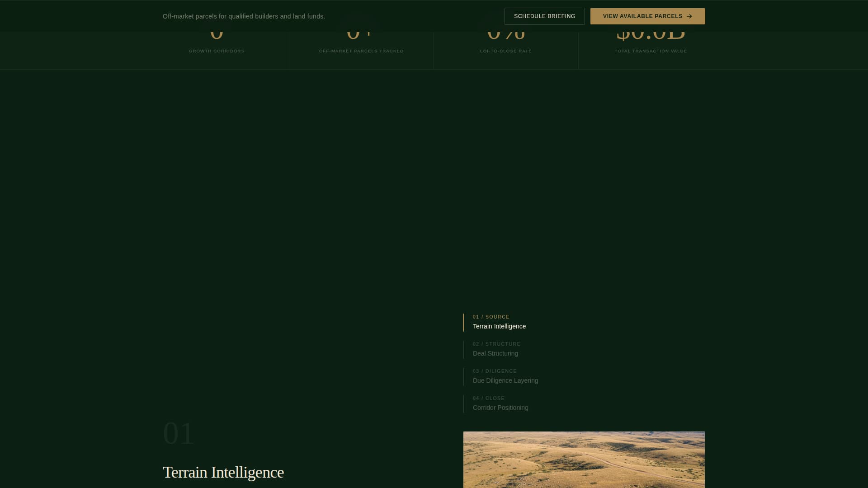
Task: Click the vertical progress bar on step 02
Action: (464, 349)
